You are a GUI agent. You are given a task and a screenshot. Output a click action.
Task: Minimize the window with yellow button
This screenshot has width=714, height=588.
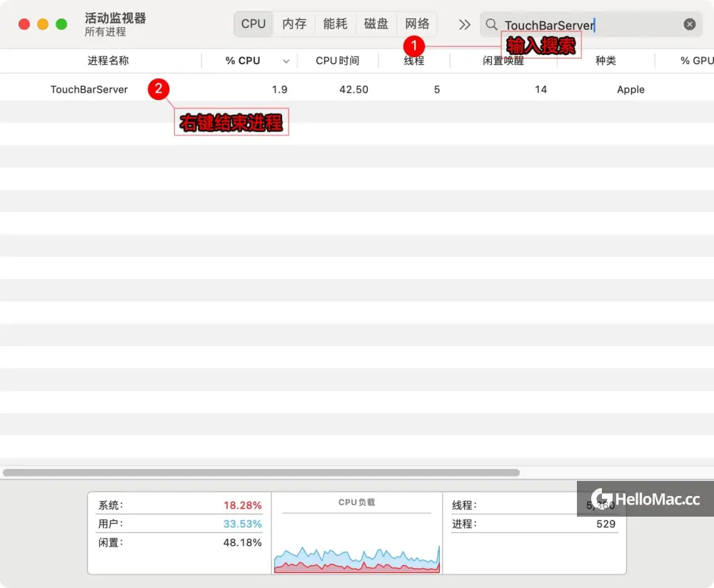coord(43,24)
